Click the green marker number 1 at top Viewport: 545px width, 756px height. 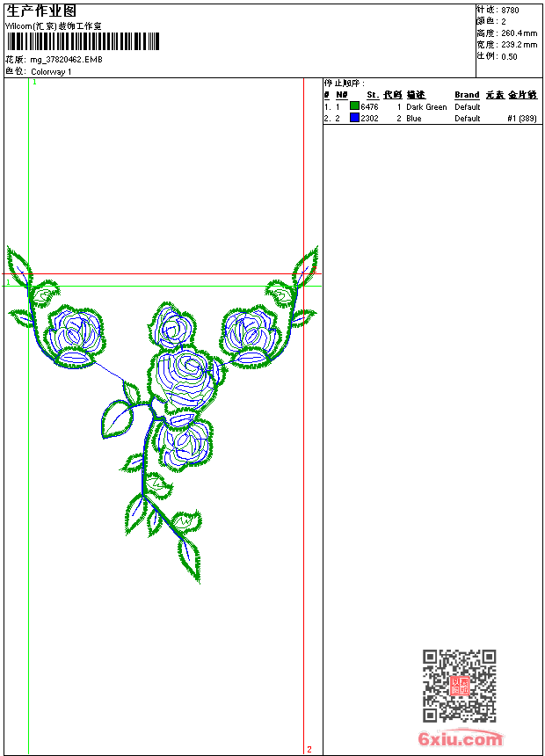click(34, 82)
